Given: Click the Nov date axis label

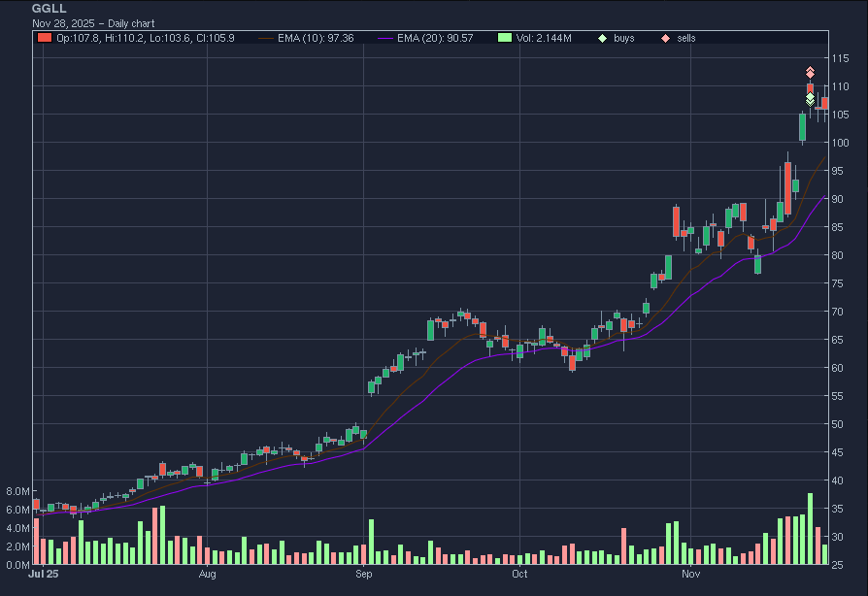Looking at the screenshot, I should pos(691,574).
